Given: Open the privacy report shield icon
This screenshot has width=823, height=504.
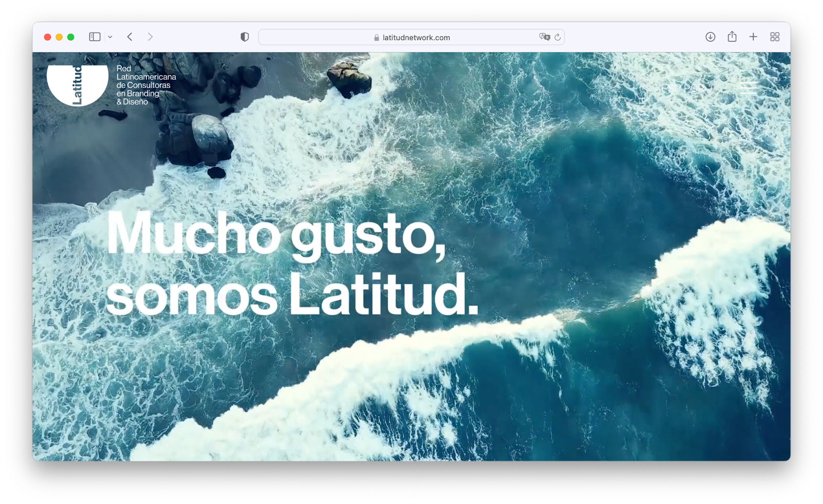Looking at the screenshot, I should 245,37.
